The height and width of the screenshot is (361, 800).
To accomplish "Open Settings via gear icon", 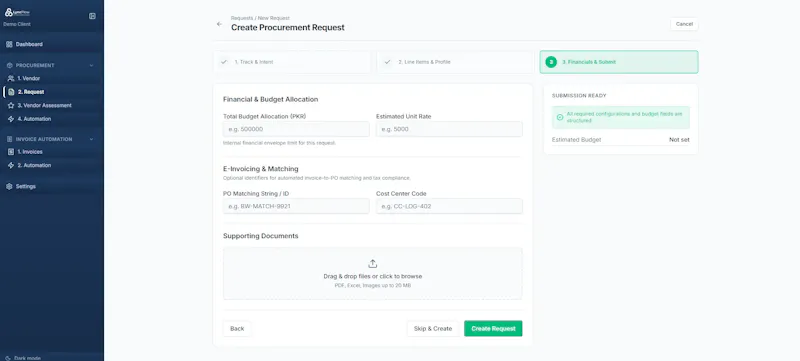I will click(9, 187).
